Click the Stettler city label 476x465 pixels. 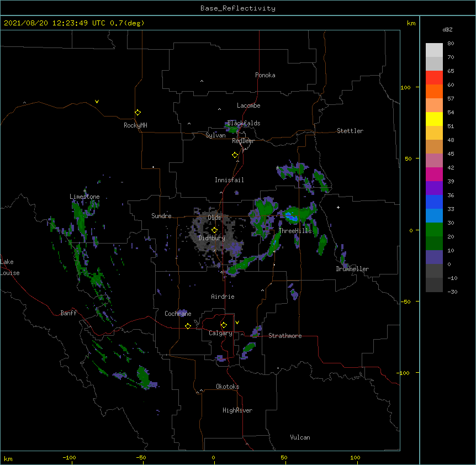(x=350, y=131)
